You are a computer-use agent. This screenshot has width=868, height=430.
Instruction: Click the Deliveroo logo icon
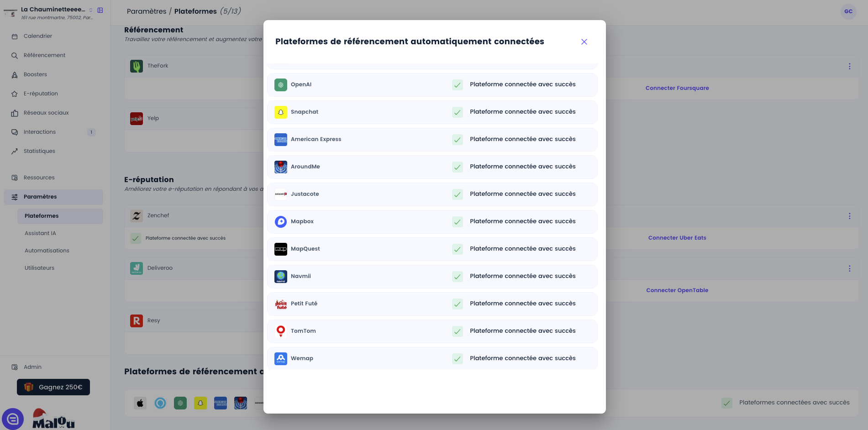point(137,268)
